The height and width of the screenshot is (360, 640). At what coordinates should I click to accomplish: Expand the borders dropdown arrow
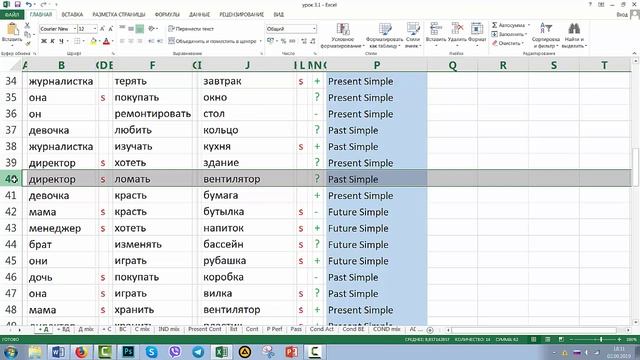[83, 41]
